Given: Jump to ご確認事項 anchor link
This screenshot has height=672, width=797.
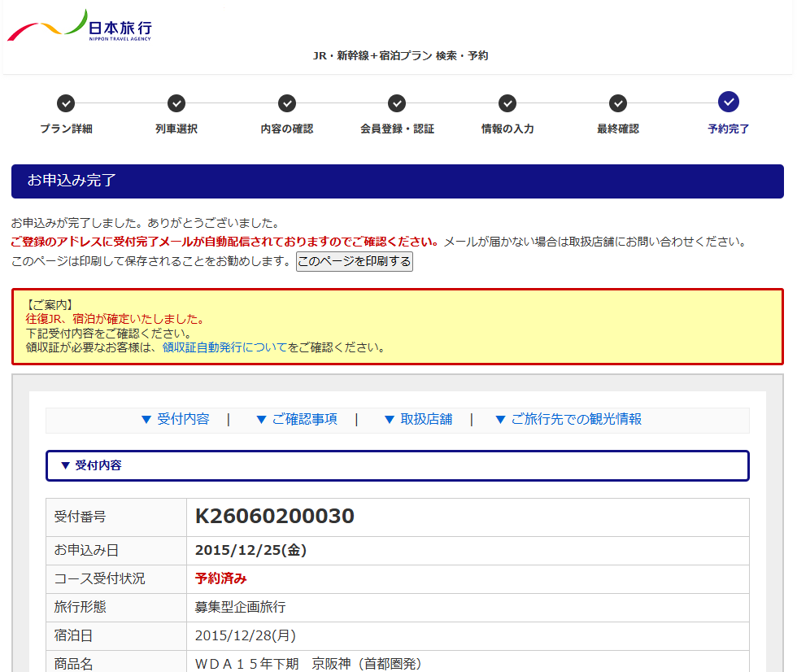Looking at the screenshot, I should coord(304,419).
